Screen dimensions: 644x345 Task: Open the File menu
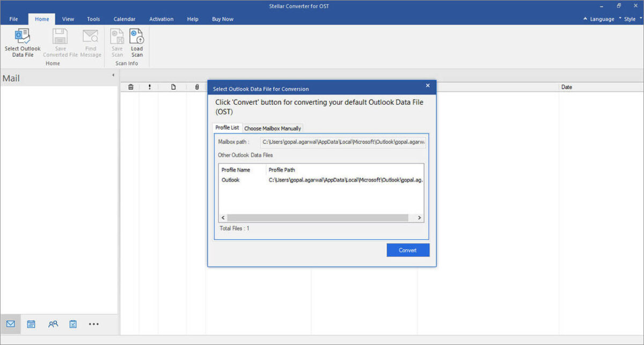(14, 19)
